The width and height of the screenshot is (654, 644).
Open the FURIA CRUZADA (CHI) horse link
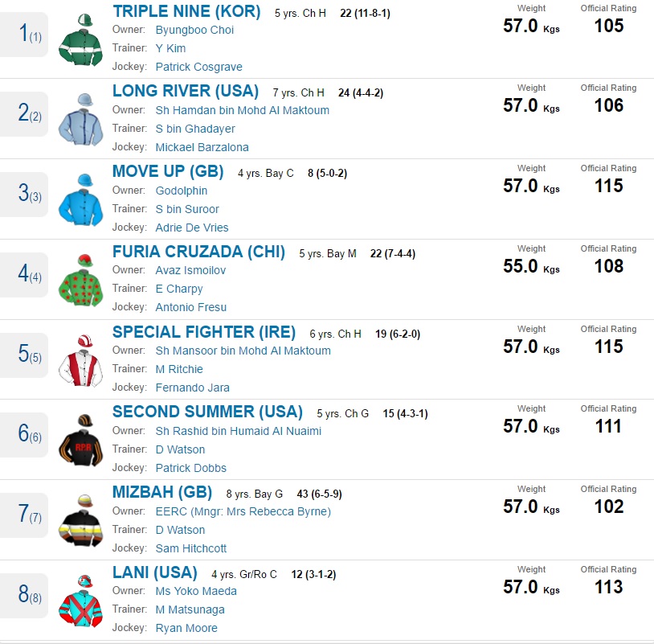198,252
